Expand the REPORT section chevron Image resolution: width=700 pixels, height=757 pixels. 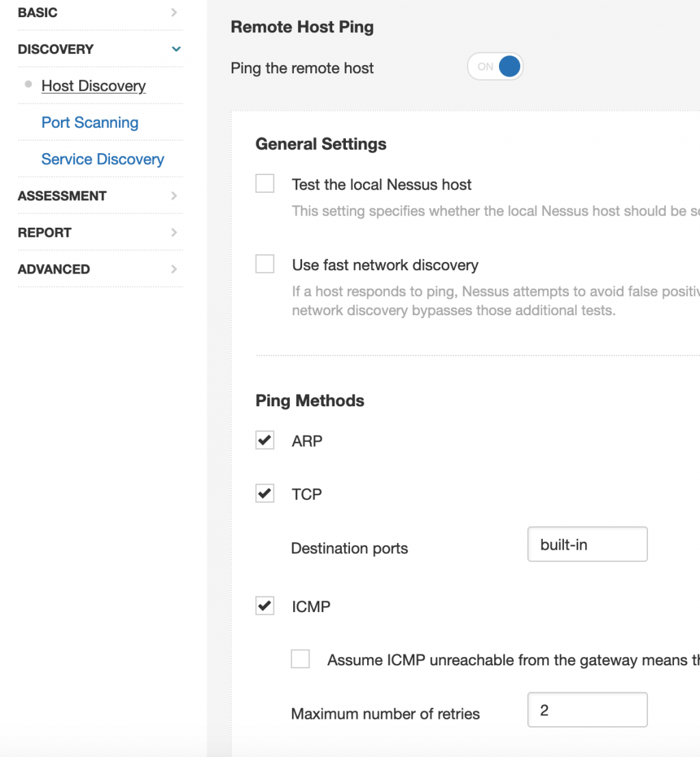pyautogui.click(x=174, y=233)
